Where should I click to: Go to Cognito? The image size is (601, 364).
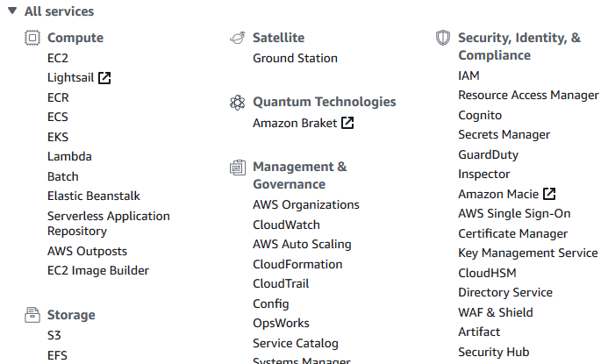click(x=480, y=115)
